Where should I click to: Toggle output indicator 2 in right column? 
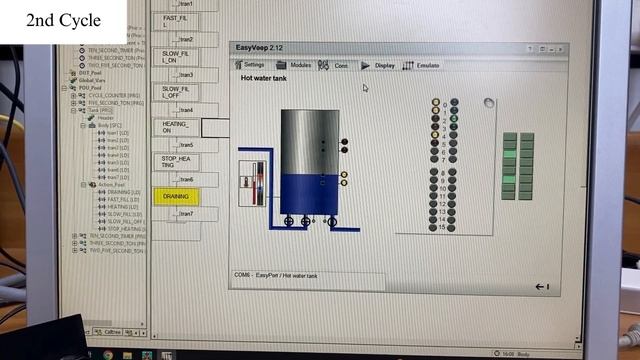454,118
